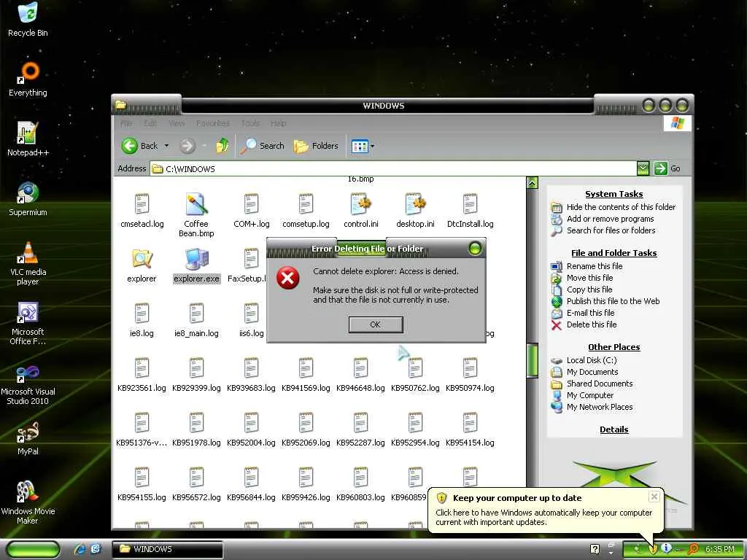Select the ie8.log file
Image resolution: width=747 pixels, height=560 pixels.
(142, 320)
